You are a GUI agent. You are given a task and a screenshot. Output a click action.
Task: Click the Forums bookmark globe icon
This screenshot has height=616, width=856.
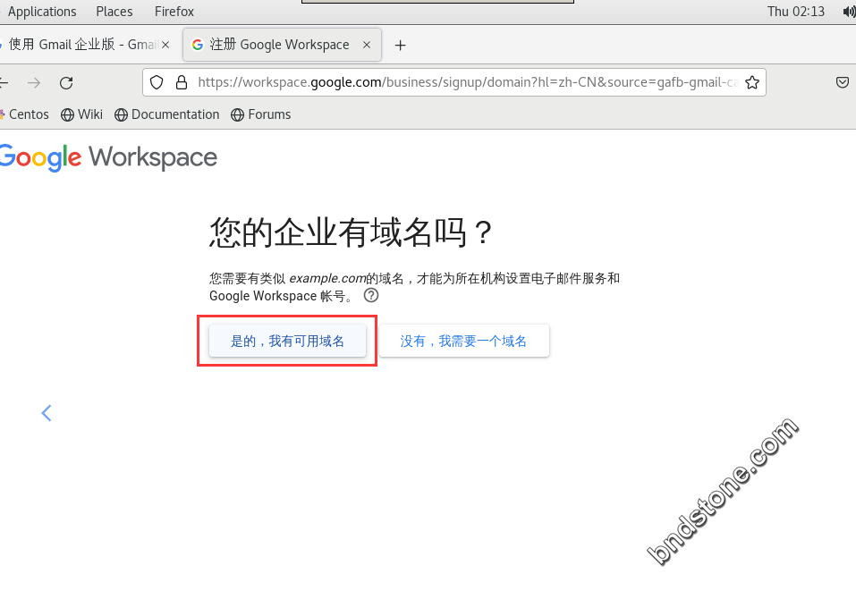237,114
